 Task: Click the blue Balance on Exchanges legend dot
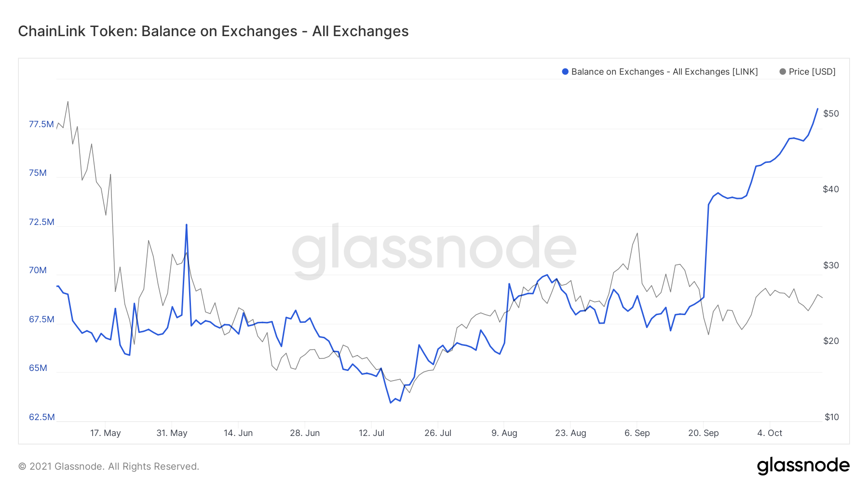565,72
